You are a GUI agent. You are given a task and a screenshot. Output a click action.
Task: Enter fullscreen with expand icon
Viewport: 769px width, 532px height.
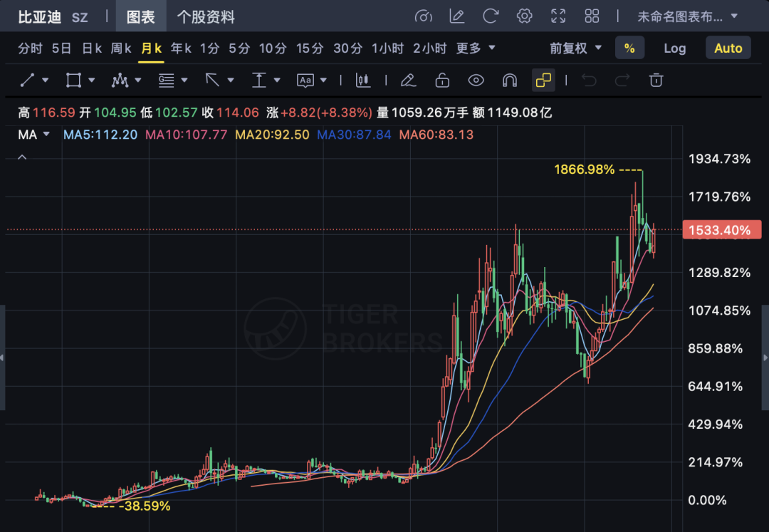tap(558, 16)
